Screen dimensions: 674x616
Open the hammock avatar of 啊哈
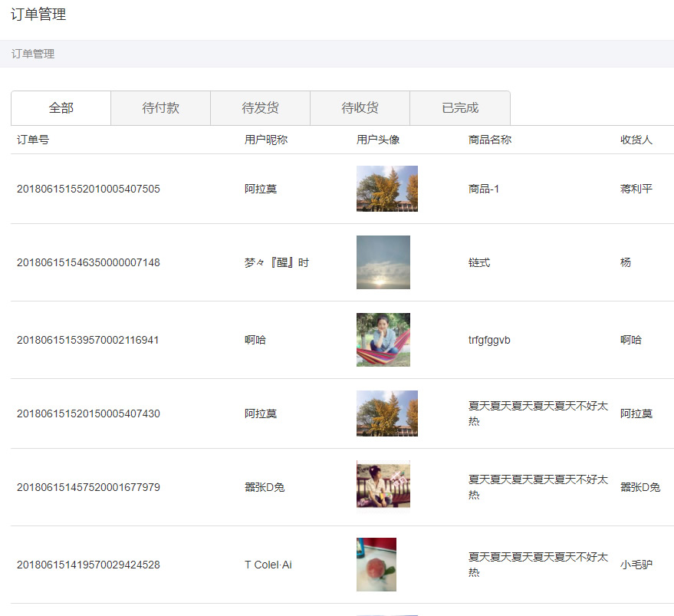point(383,340)
